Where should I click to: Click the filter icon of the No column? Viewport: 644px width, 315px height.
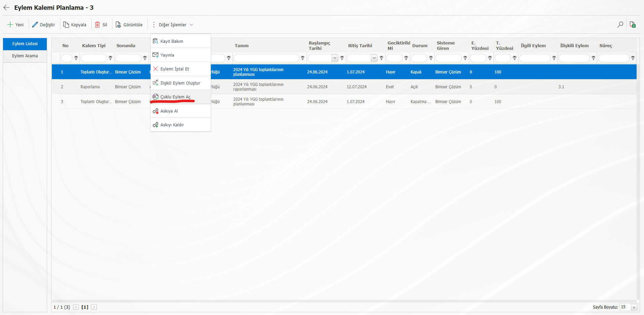(76, 58)
